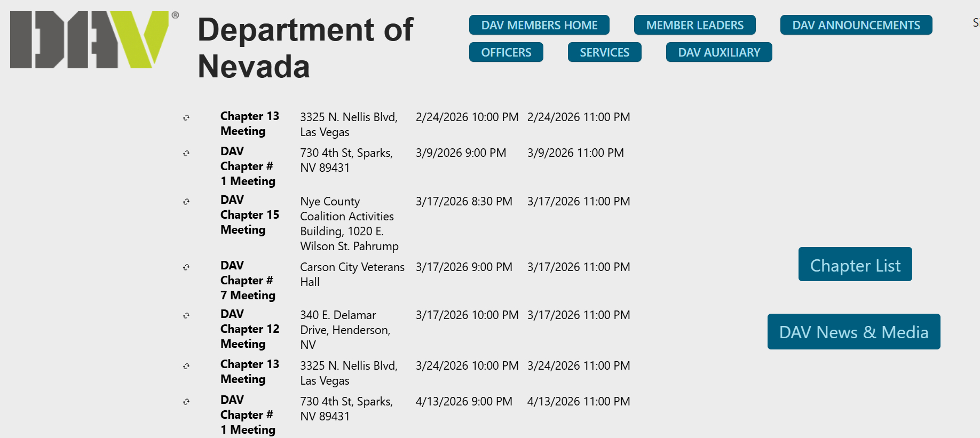Image resolution: width=980 pixels, height=438 pixels.
Task: View the DAV Chapter #7 Meeting details
Action: [x=248, y=281]
